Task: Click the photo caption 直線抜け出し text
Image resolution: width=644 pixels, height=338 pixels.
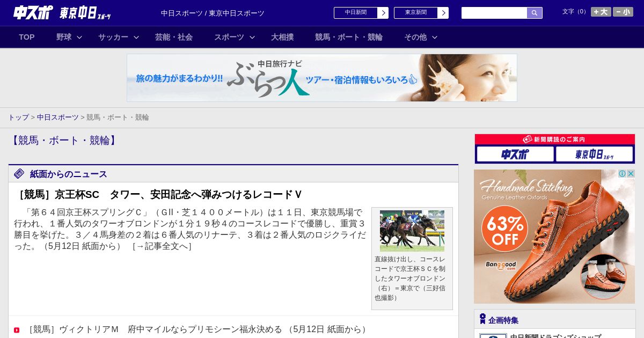Action: (410, 278)
